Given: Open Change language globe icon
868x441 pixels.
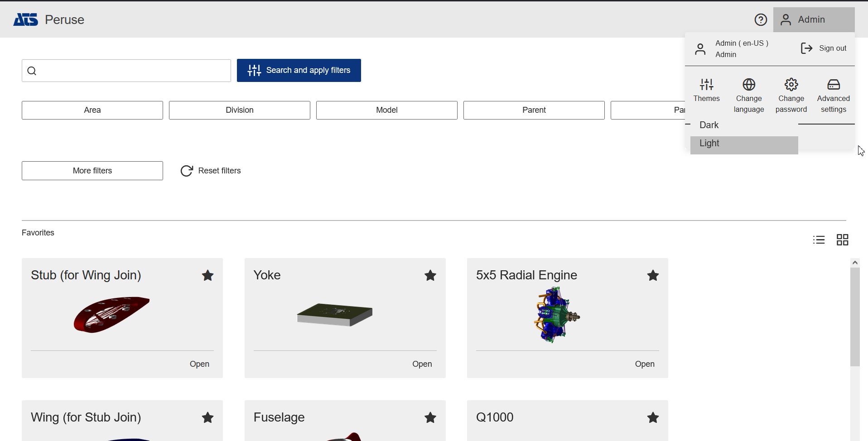Looking at the screenshot, I should tap(749, 85).
